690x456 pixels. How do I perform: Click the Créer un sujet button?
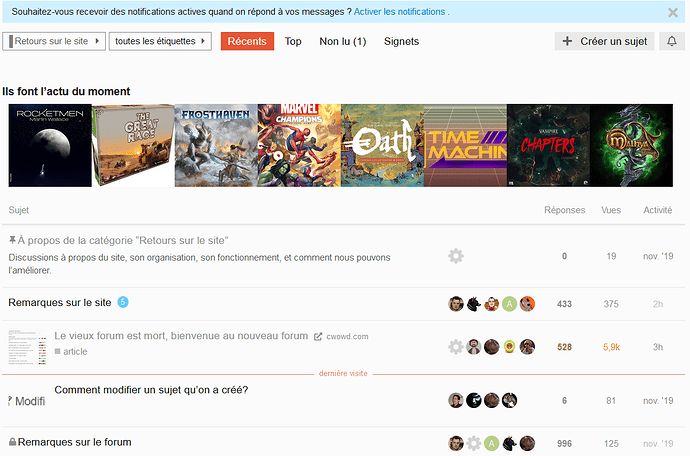(604, 41)
